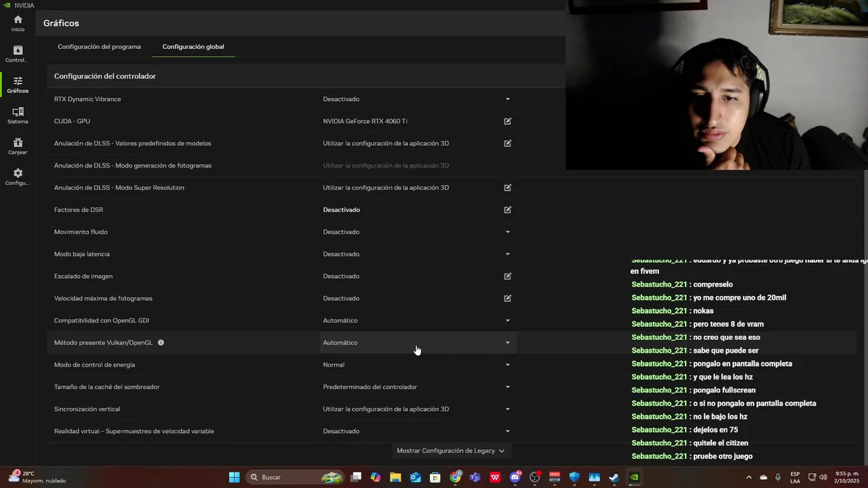Click the Configuración del controlador header
The height and width of the screenshot is (488, 868).
(105, 77)
